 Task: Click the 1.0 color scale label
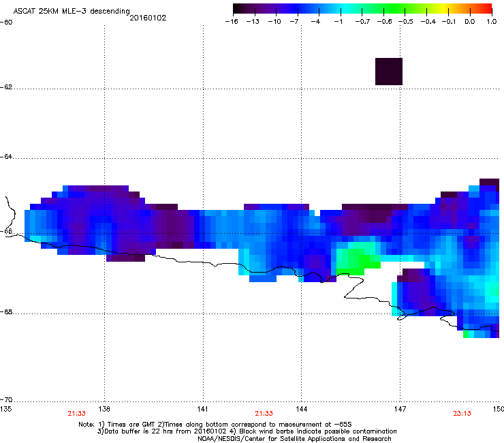[492, 22]
